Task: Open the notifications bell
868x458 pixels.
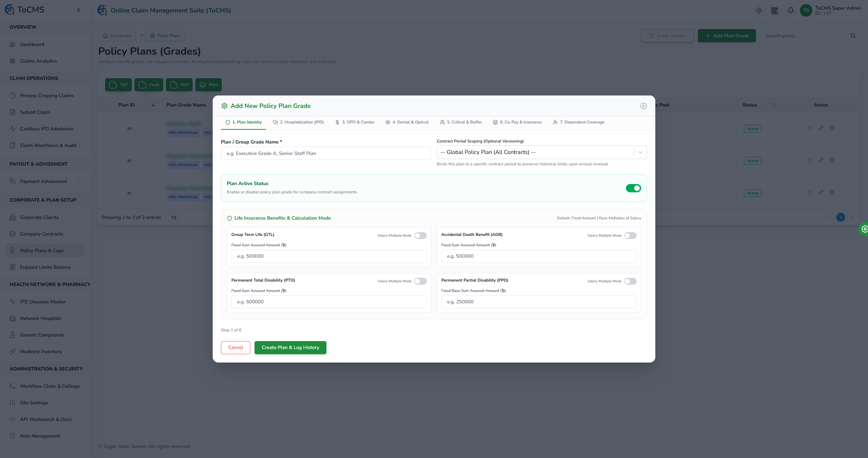Action: click(x=791, y=10)
